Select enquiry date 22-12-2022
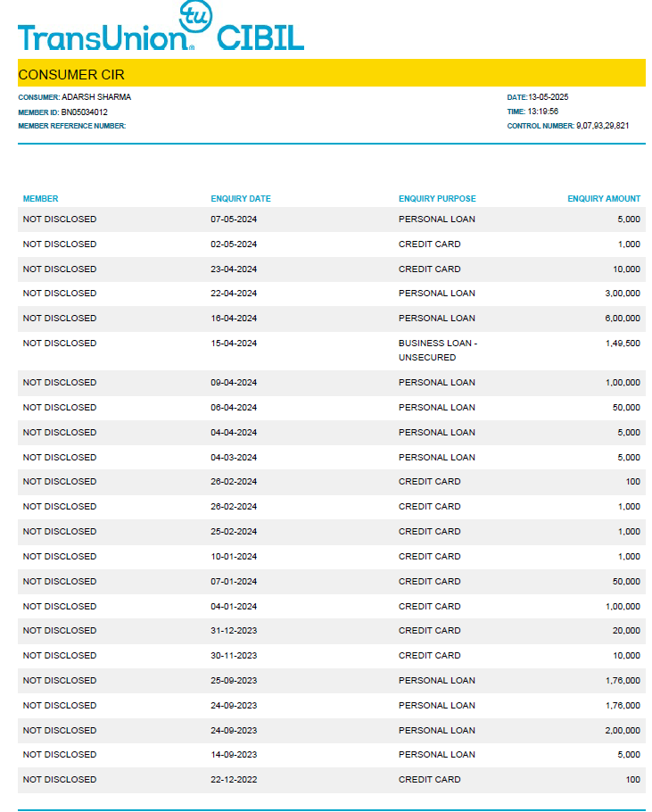 coord(234,779)
